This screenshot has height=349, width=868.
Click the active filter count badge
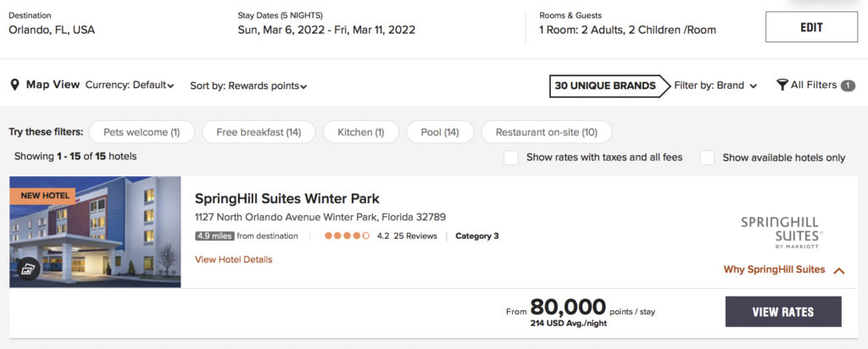(848, 86)
